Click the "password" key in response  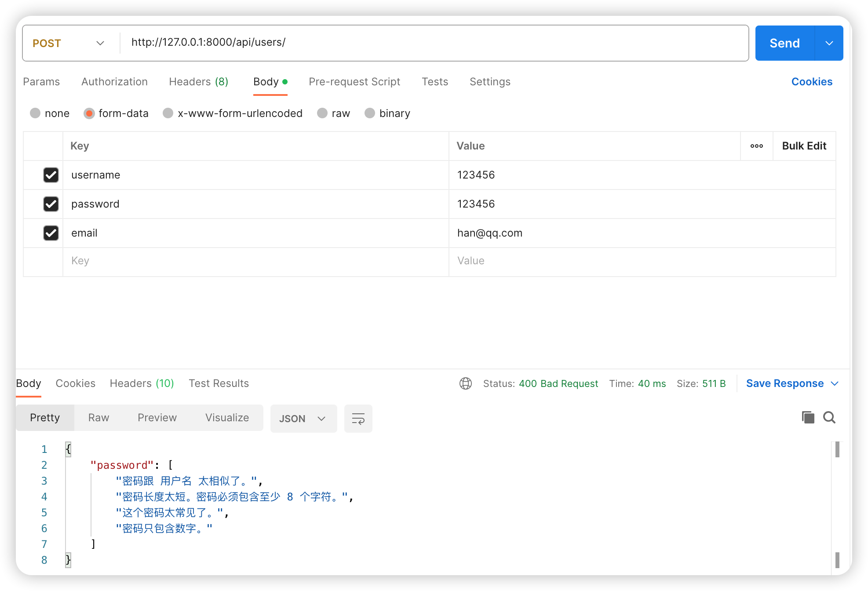[122, 465]
